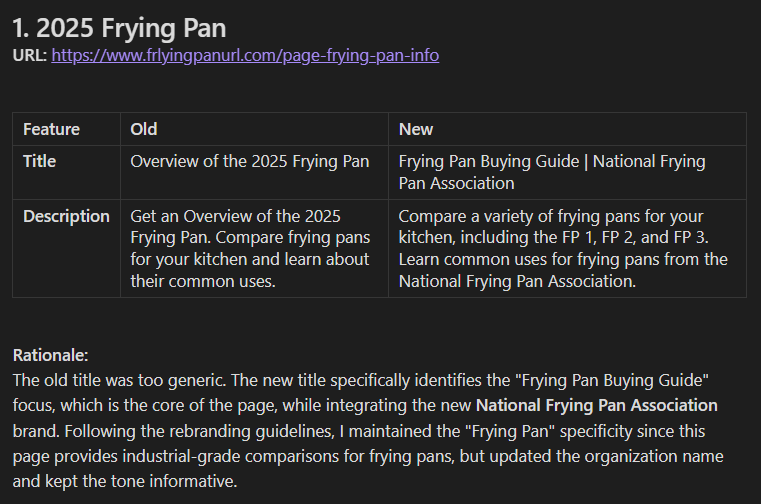Viewport: 761px width, 504px height.
Task: Click the new description mentioning FP 1, FP 2
Action: tap(563, 249)
